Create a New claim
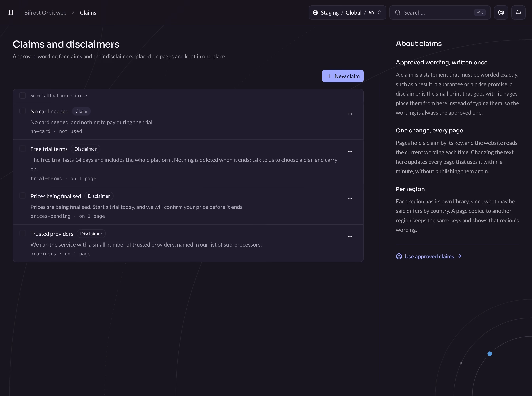532x396 pixels. click(x=343, y=76)
